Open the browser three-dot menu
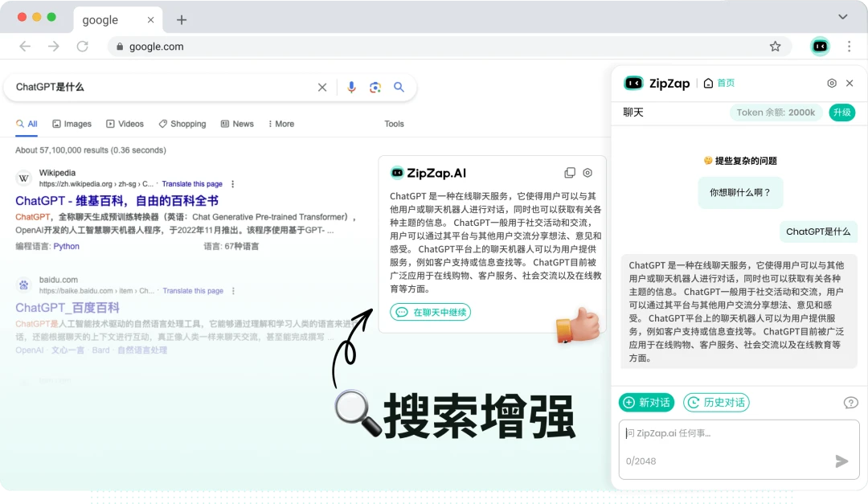 click(x=849, y=47)
